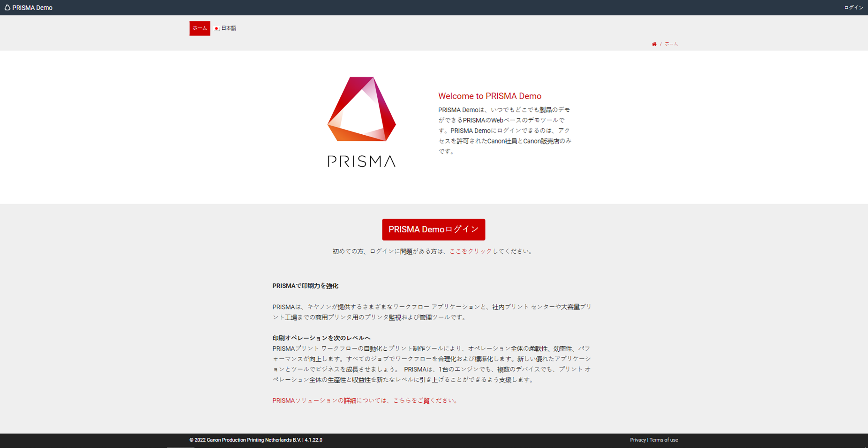This screenshot has height=448, width=868.
Task: Click the PRISMA Demoログイン button
Action: click(434, 229)
